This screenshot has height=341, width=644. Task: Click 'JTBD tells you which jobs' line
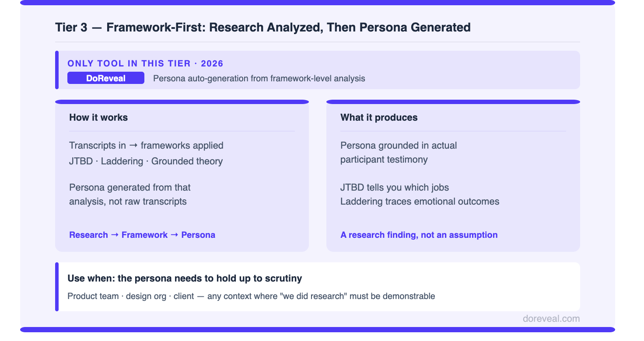click(395, 188)
